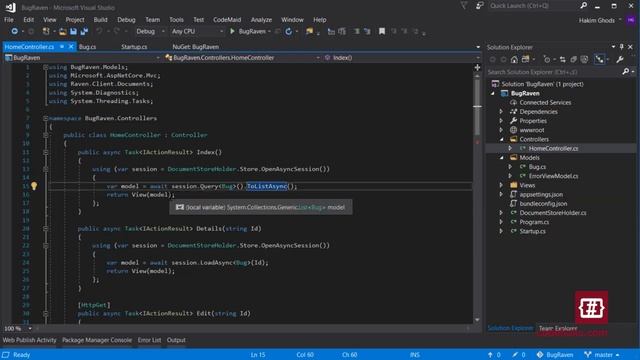Click the browser refresh icon in toolbar
The width and height of the screenshot is (640, 360).
[289, 31]
